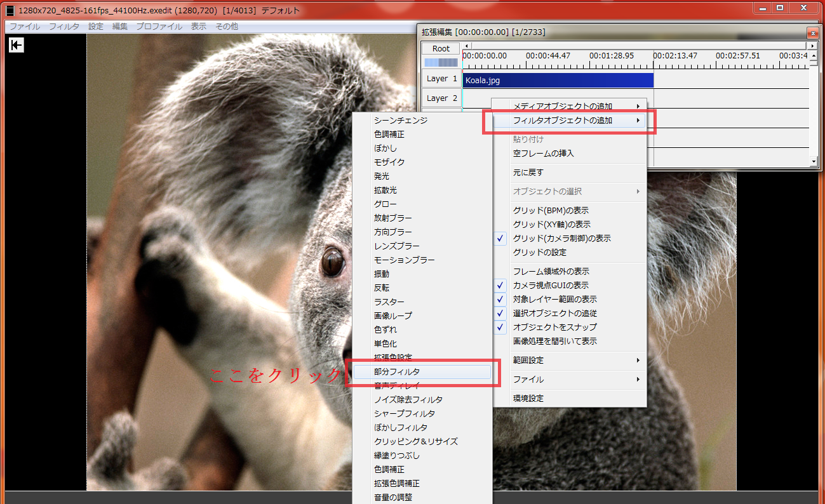Add the 拡散光 filter

point(422,190)
